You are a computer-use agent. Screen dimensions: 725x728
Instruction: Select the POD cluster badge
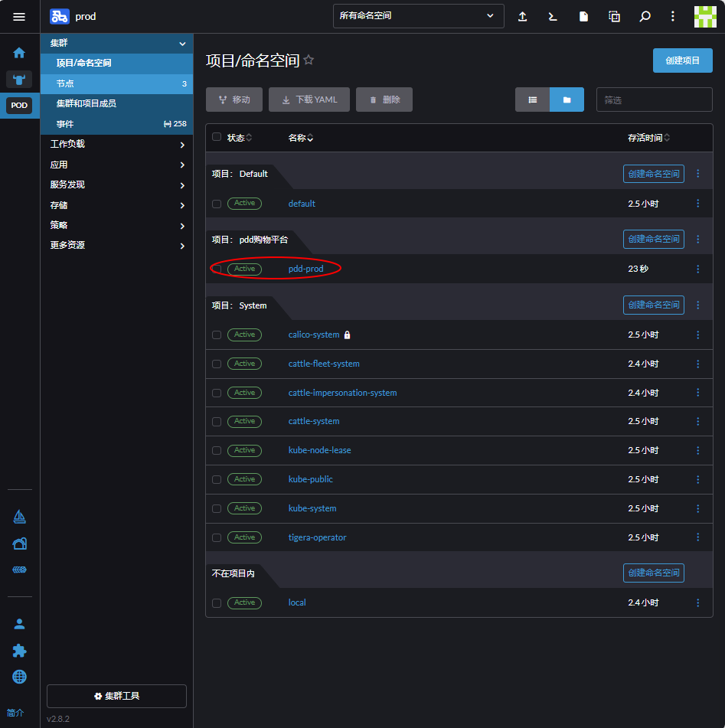[19, 106]
